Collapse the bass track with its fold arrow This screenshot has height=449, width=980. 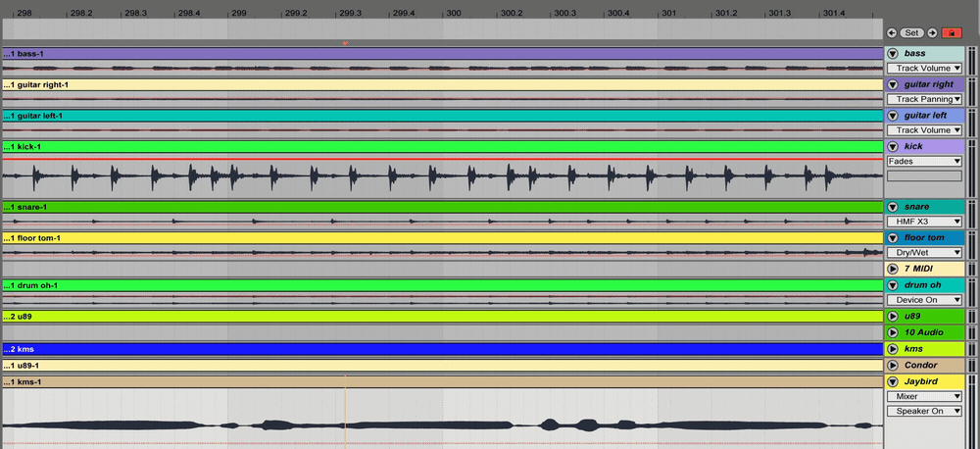[x=893, y=53]
